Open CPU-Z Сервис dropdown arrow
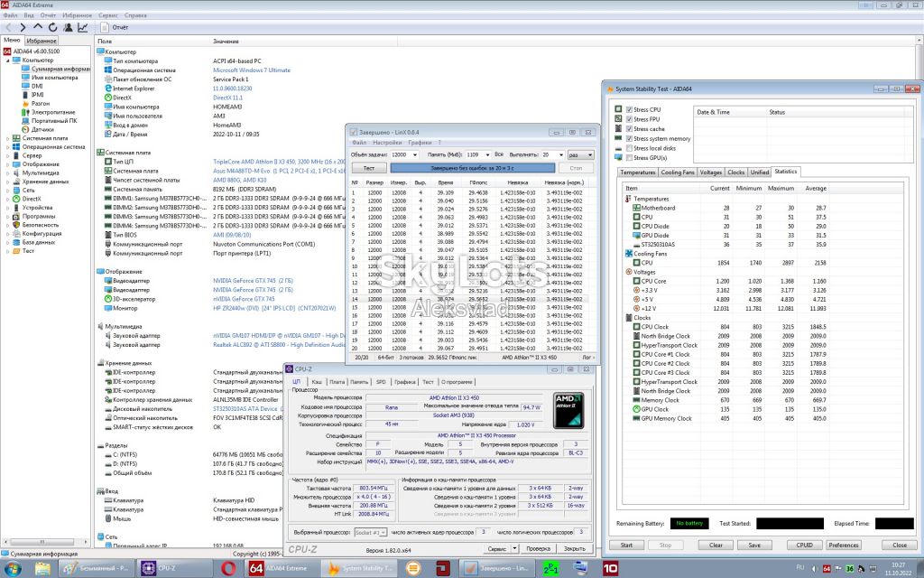The width and height of the screenshot is (924, 578). point(514,548)
